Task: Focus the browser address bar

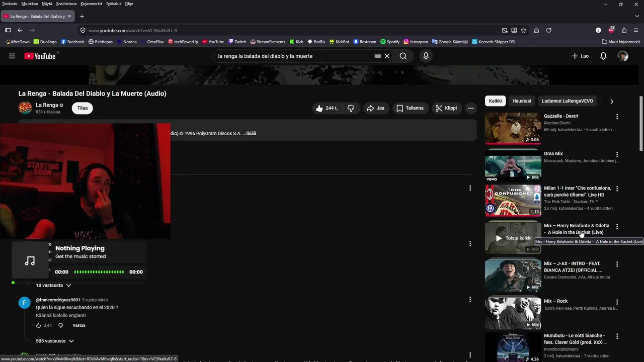Action: coord(289,30)
